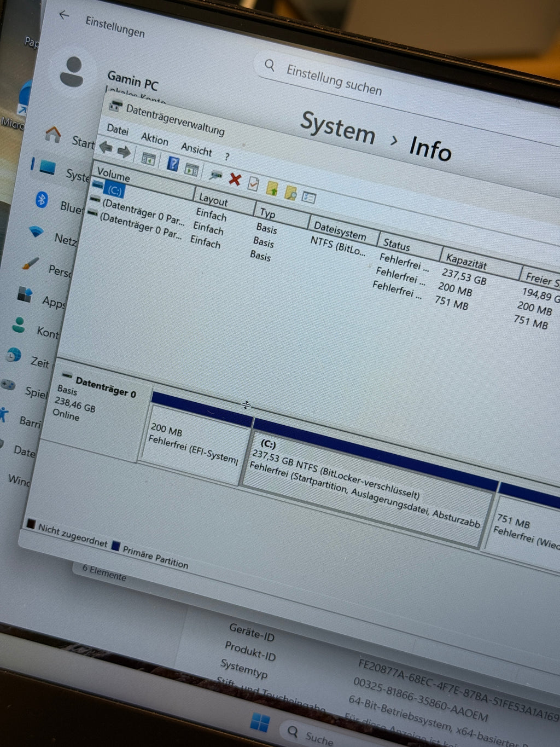Click the red X delete icon
Viewport: 560px width, 747px height.
pos(235,179)
